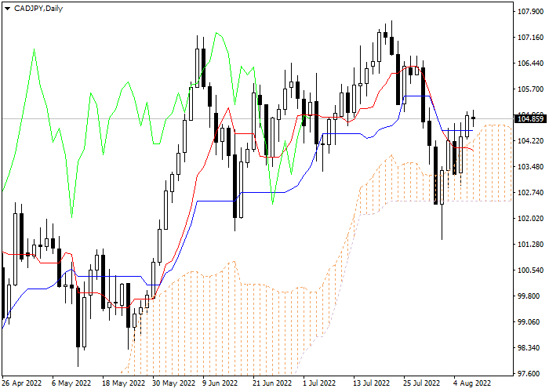Select the 21 Jun 2022 date label
Screen dimensions: 549x392
click(273, 383)
